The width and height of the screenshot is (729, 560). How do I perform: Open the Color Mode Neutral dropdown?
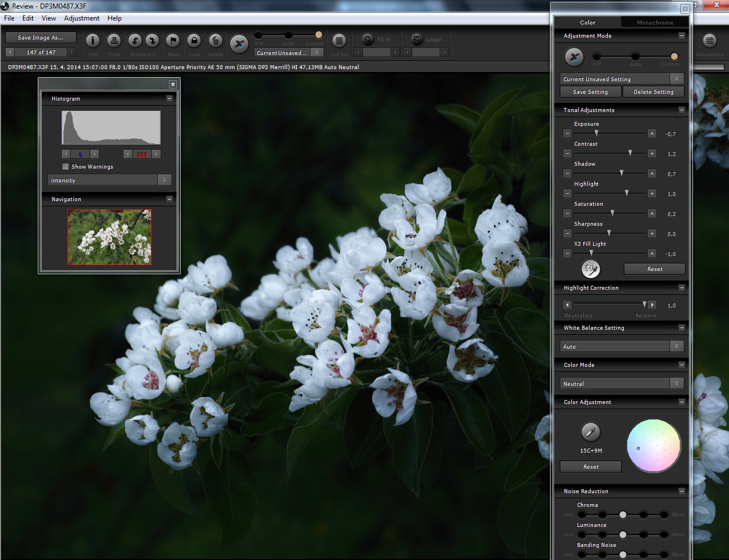[622, 383]
